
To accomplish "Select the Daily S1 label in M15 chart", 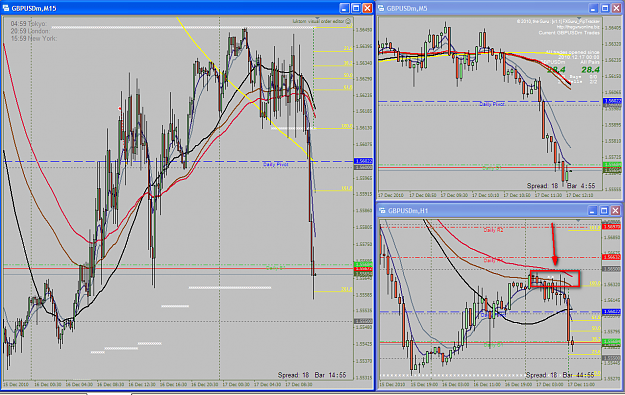I will [x=275, y=268].
